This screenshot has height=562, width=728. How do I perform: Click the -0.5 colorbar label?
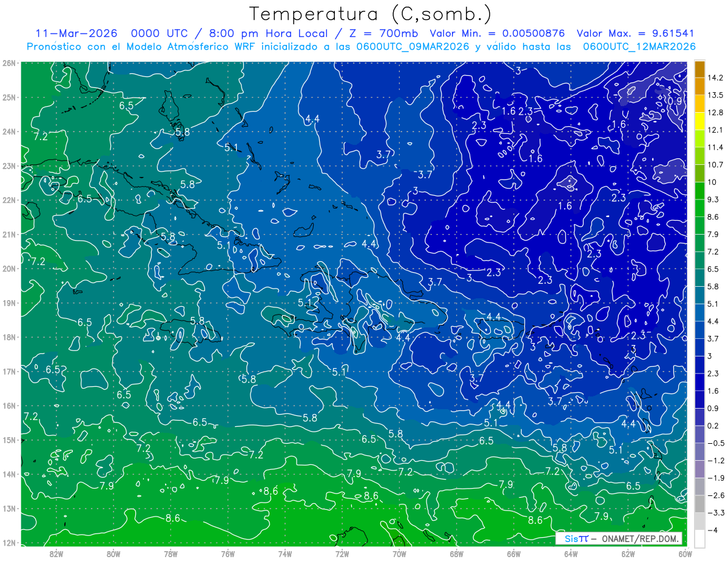pyautogui.click(x=716, y=443)
